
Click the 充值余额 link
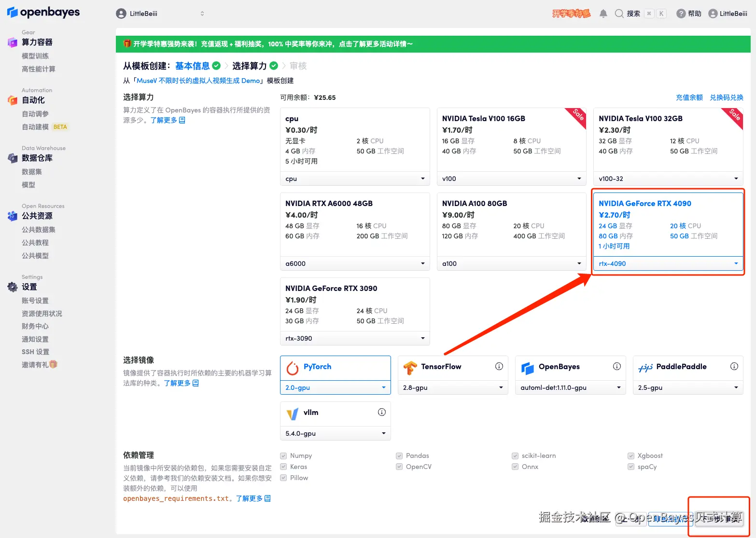point(689,97)
